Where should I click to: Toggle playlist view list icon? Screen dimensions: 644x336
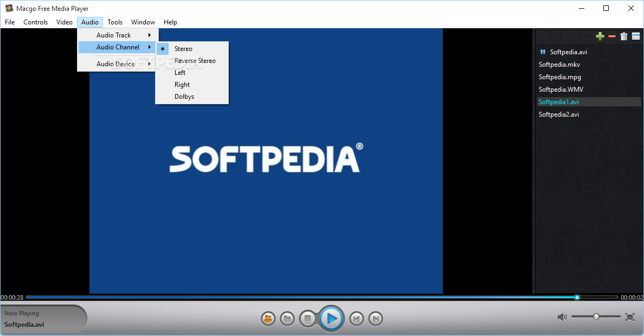[x=636, y=36]
